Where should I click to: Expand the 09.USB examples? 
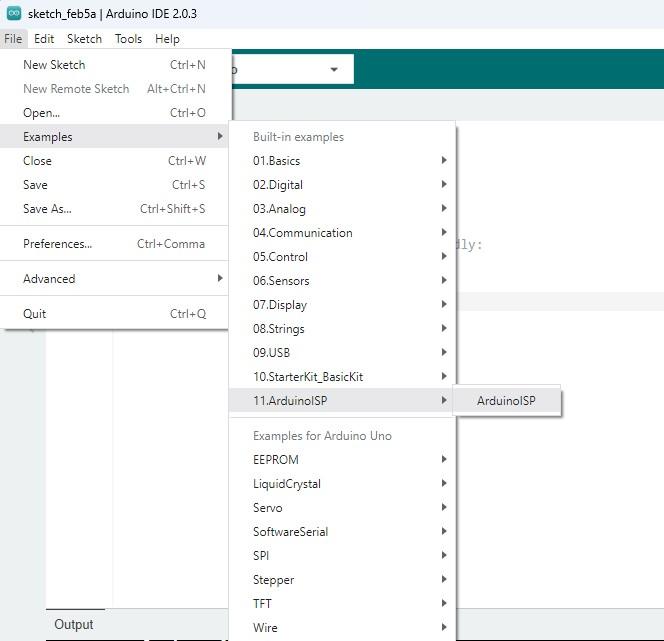[x=343, y=353]
